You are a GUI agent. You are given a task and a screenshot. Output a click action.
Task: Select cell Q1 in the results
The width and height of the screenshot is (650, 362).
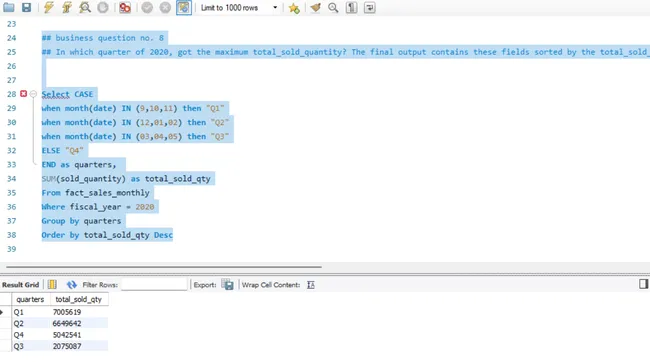click(31, 312)
